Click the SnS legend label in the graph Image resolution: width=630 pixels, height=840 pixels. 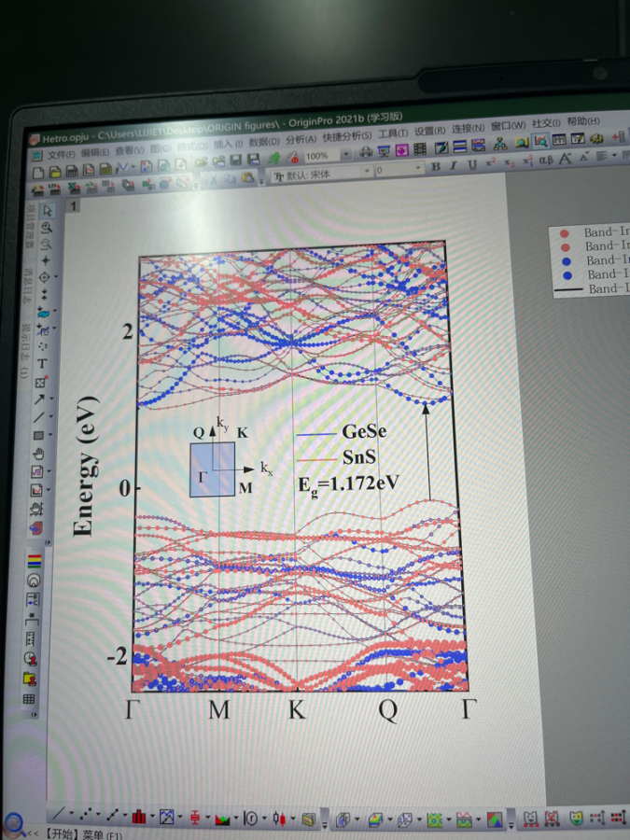359,457
